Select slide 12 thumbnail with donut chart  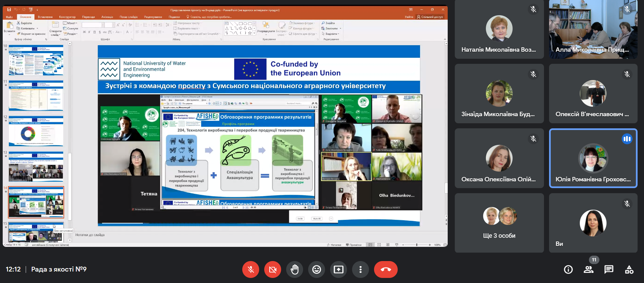click(36, 131)
